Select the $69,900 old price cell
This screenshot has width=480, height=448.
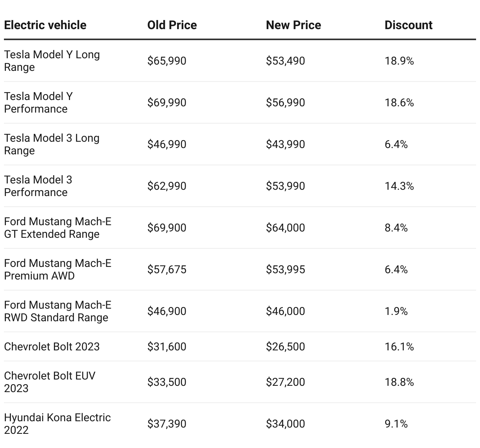(x=167, y=228)
